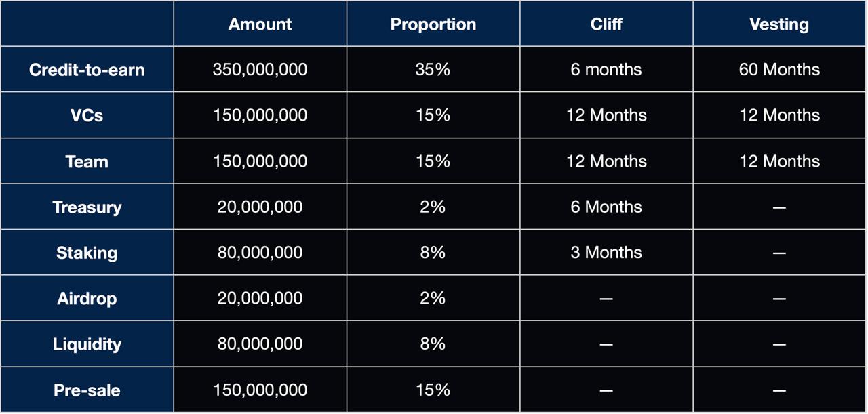Select the Treasury row label
The width and height of the screenshot is (868, 414).
tap(87, 207)
